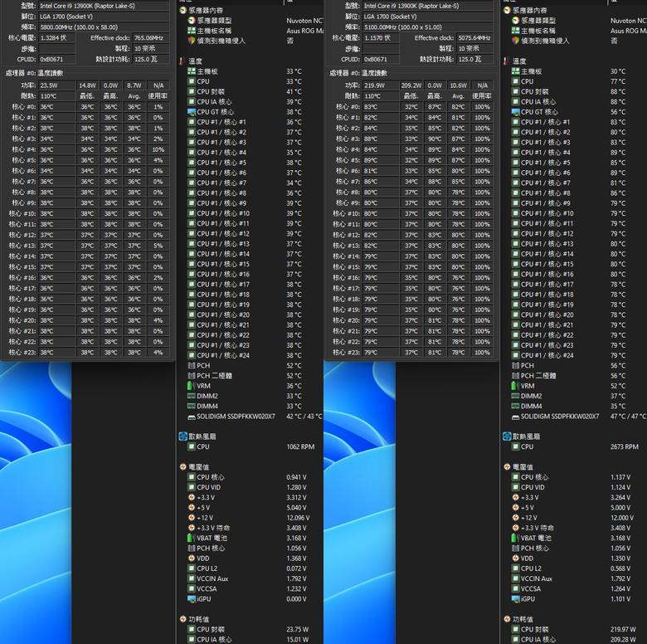This screenshot has height=644, width=647.
Task: Click the core voltage field 1.3284 伏
Action: tap(56, 38)
